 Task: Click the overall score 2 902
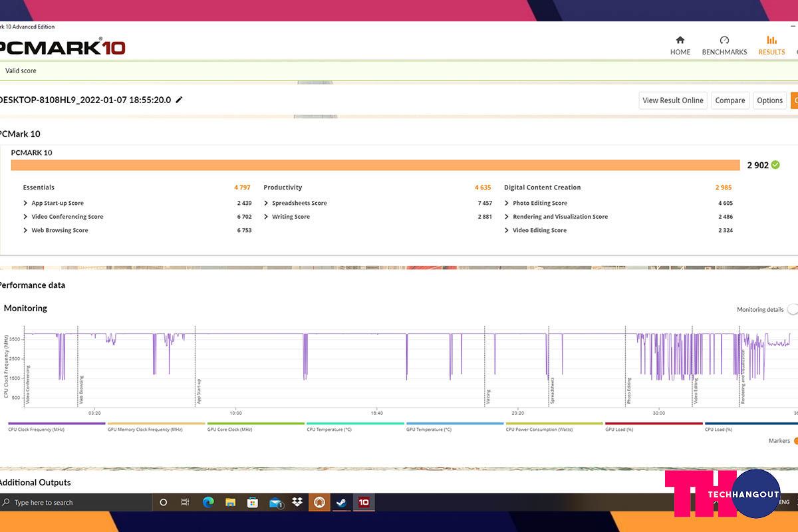[757, 165]
